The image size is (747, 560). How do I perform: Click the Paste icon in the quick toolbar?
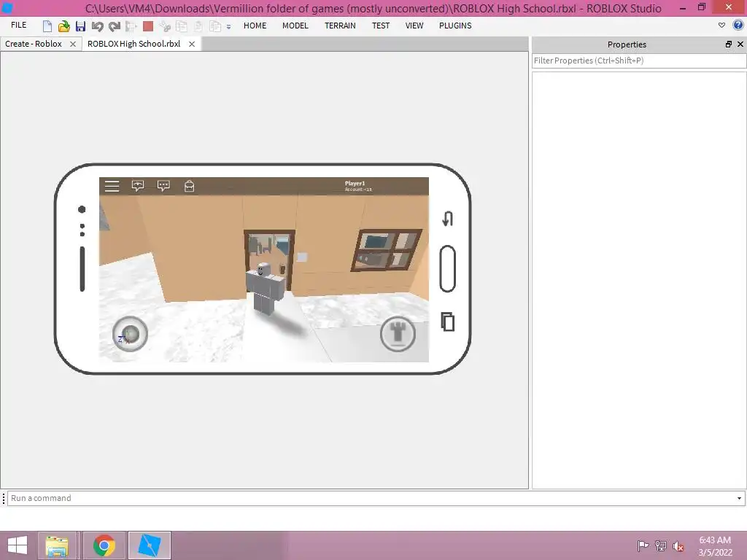point(198,26)
